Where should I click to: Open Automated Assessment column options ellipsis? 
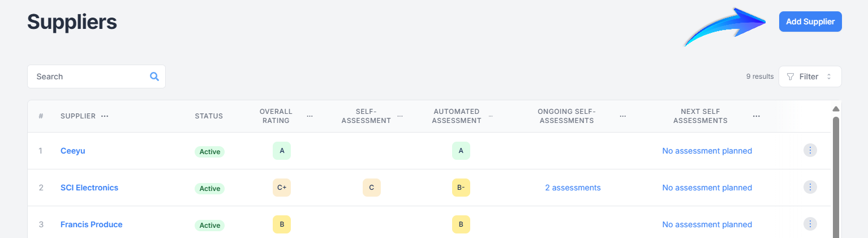pos(491,116)
